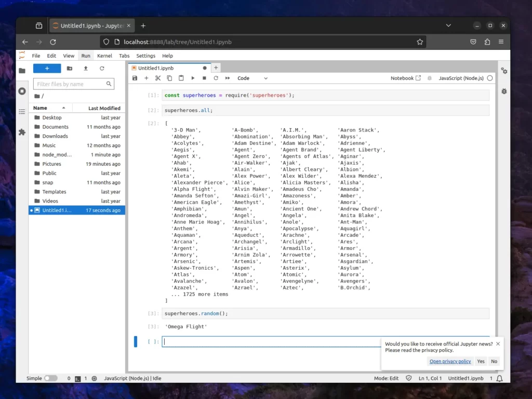Viewport: 532px width, 399px height.
Task: Open the file browser sidebar icon
Action: (22, 71)
